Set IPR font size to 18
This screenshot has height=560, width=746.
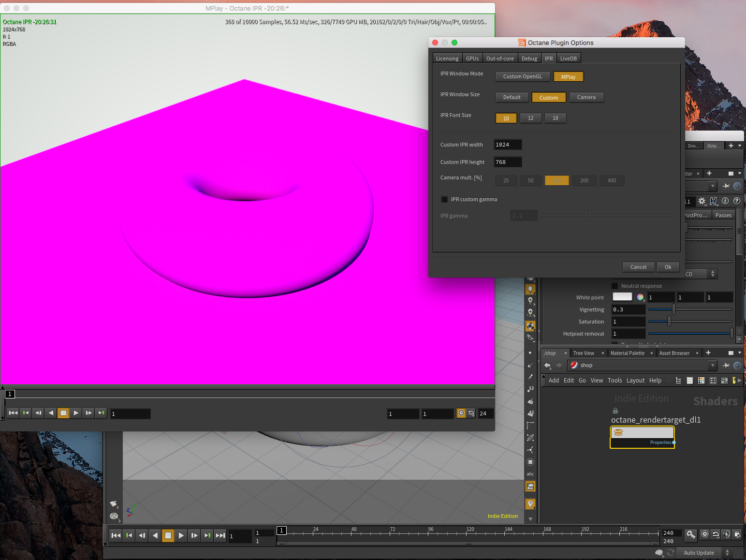(x=556, y=118)
